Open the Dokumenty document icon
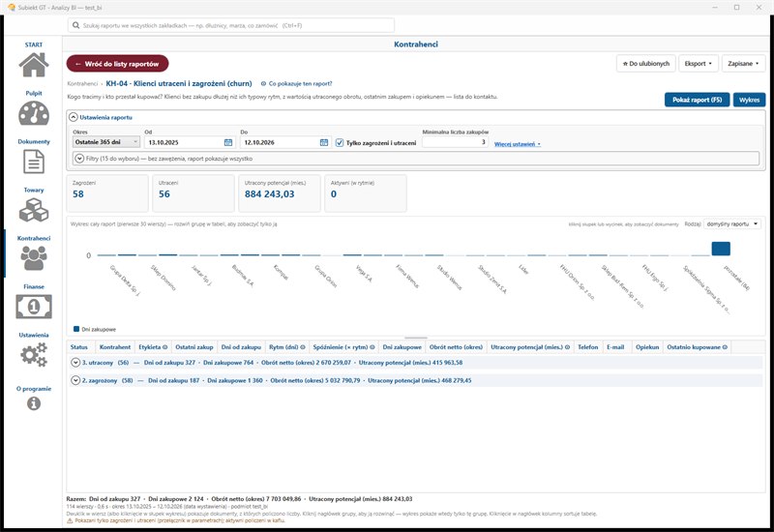This screenshot has width=774, height=532. tap(34, 162)
